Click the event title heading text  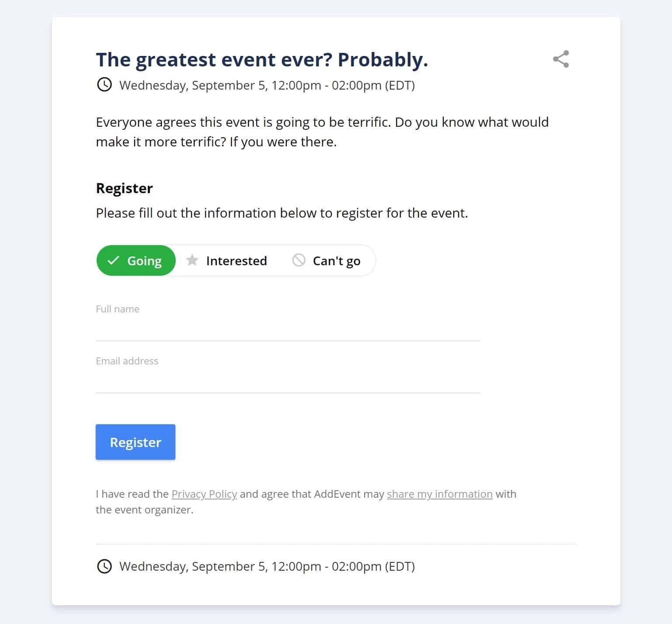coord(262,60)
